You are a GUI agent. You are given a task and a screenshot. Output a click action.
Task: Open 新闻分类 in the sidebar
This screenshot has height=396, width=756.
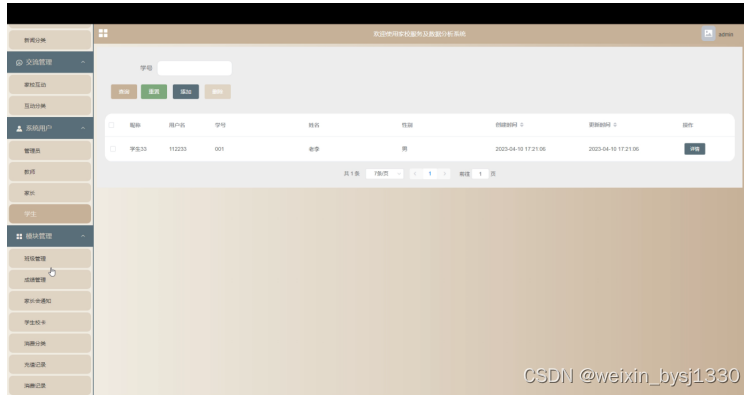tap(50, 40)
